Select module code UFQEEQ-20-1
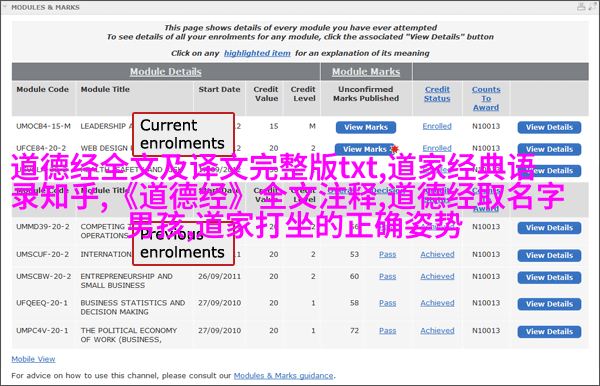The height and width of the screenshot is (386, 600). 42,303
